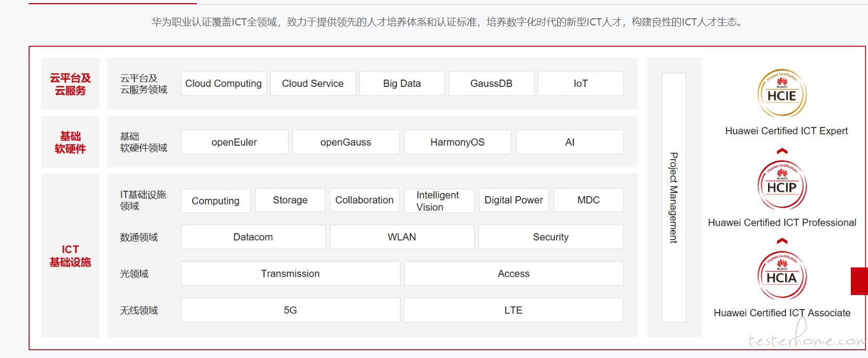Open the openGauss certification box

coord(346,142)
